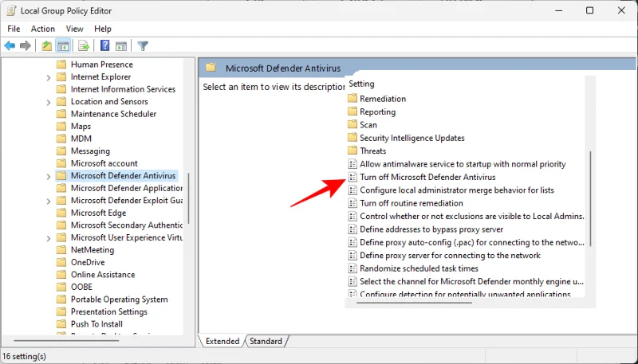Select Configure local administrator merge behavior setting
Viewport: 638px width, 364px height.
tap(457, 190)
